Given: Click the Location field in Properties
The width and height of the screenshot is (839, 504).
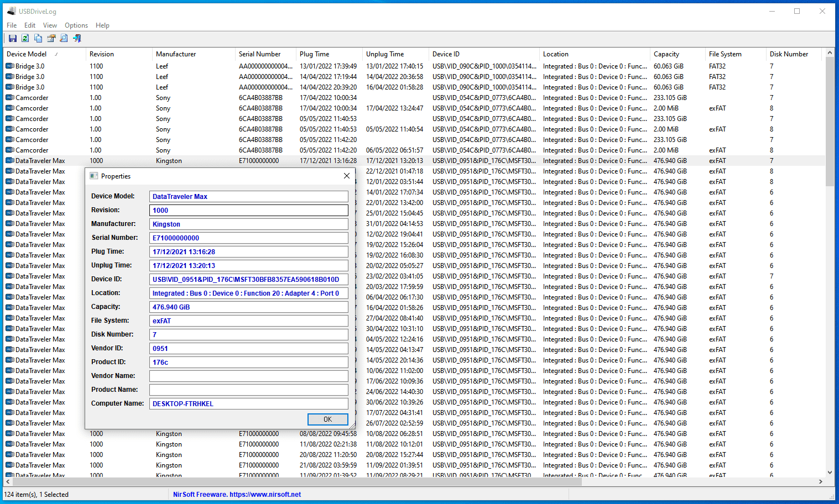Looking at the screenshot, I should [x=249, y=293].
